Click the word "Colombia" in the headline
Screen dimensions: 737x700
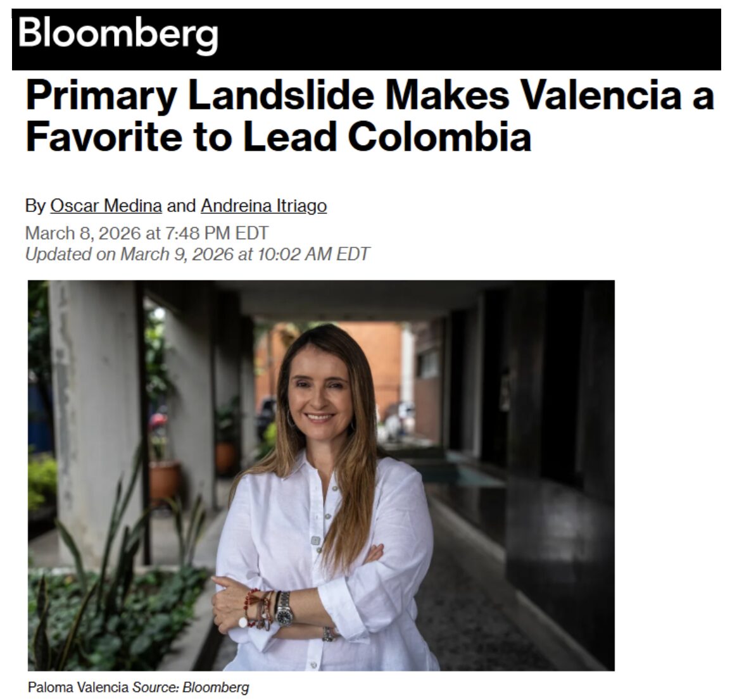click(x=439, y=137)
